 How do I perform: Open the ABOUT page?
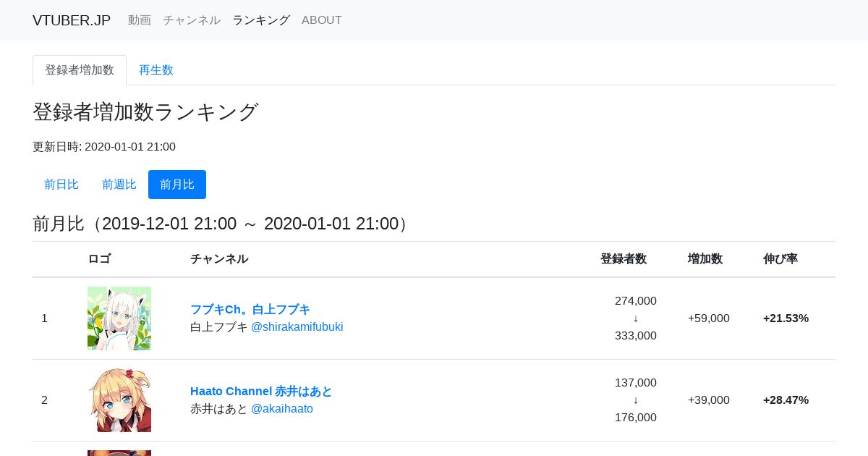pos(322,20)
